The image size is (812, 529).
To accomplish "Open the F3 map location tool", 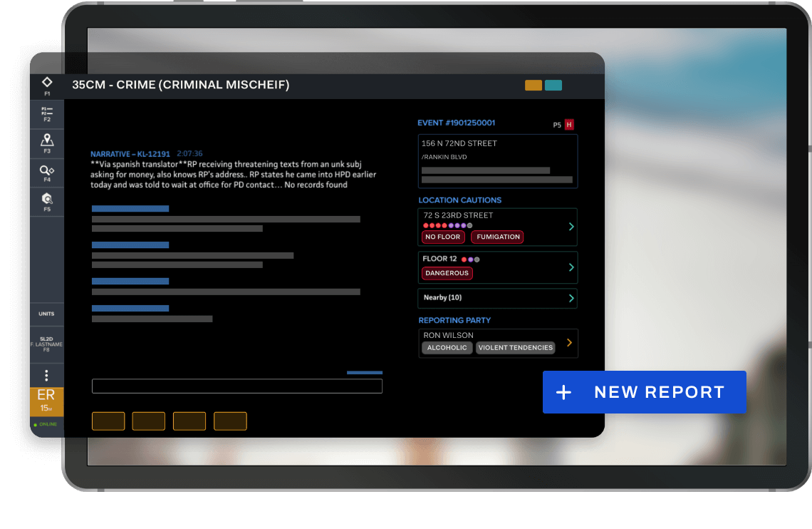I will pos(47,143).
